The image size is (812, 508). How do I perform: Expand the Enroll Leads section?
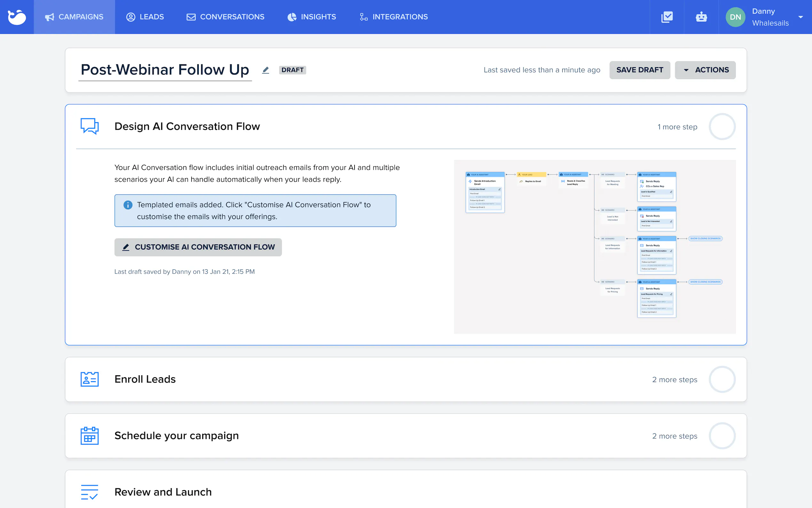pos(145,379)
